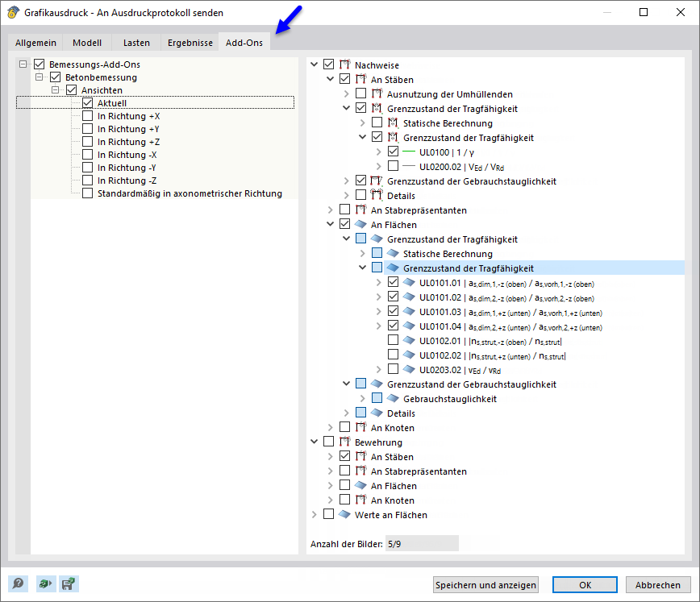Open the Modell tab
This screenshot has height=602, width=700.
coord(87,43)
